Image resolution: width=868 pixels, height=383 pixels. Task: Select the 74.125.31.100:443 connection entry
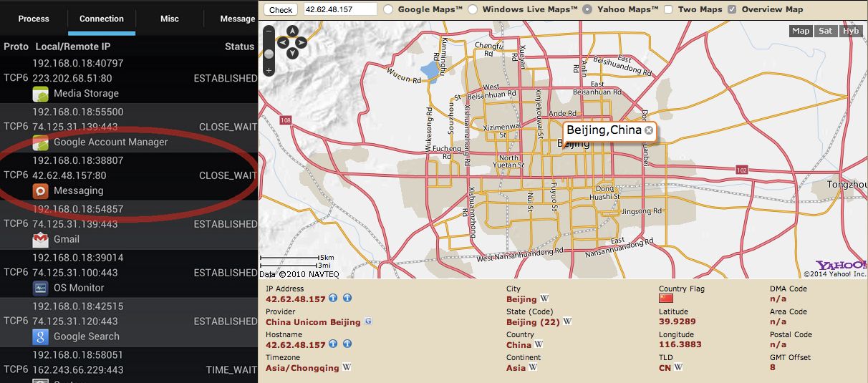pyautogui.click(x=74, y=273)
